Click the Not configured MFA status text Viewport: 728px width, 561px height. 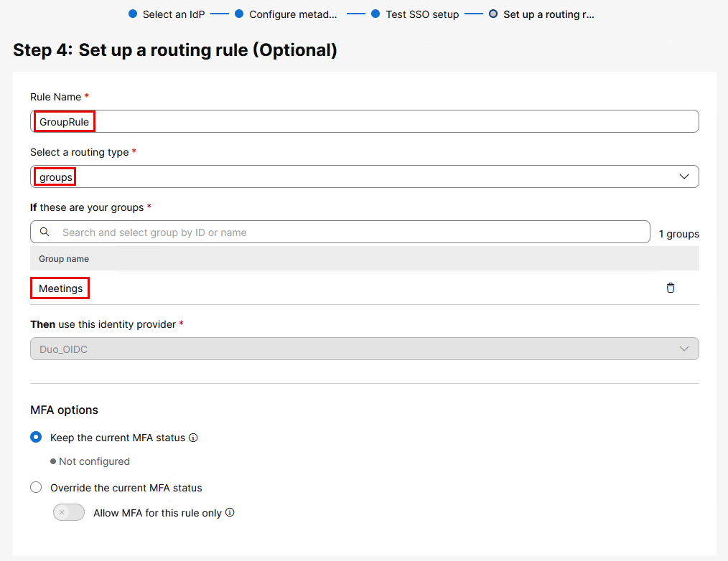pos(94,461)
